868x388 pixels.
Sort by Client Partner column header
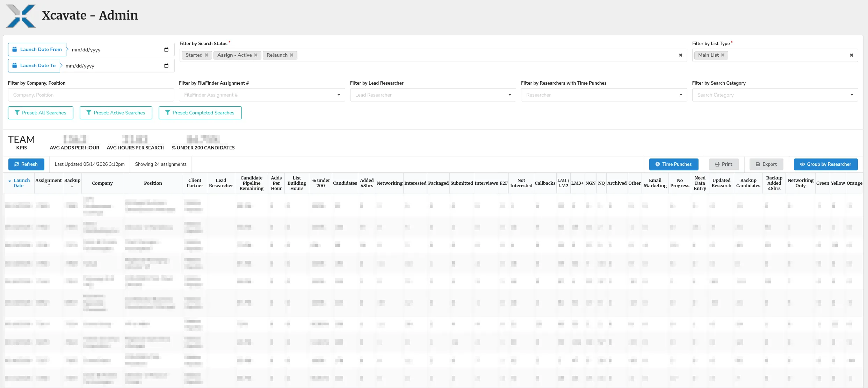[x=195, y=183]
